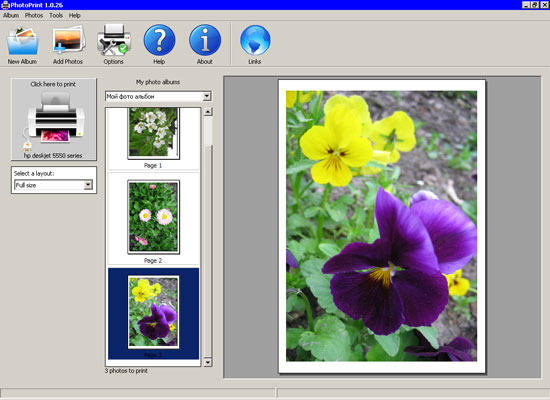Open the Album menu
The height and width of the screenshot is (400, 550).
(x=11, y=15)
